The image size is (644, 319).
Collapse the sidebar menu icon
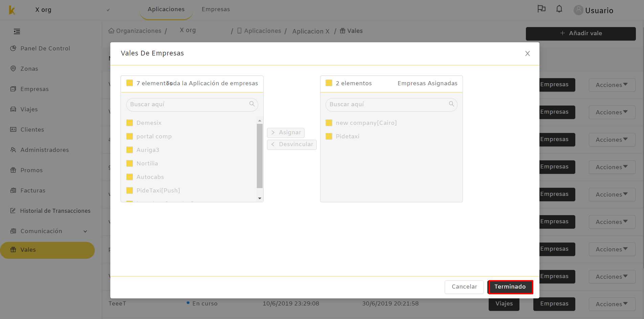(17, 31)
